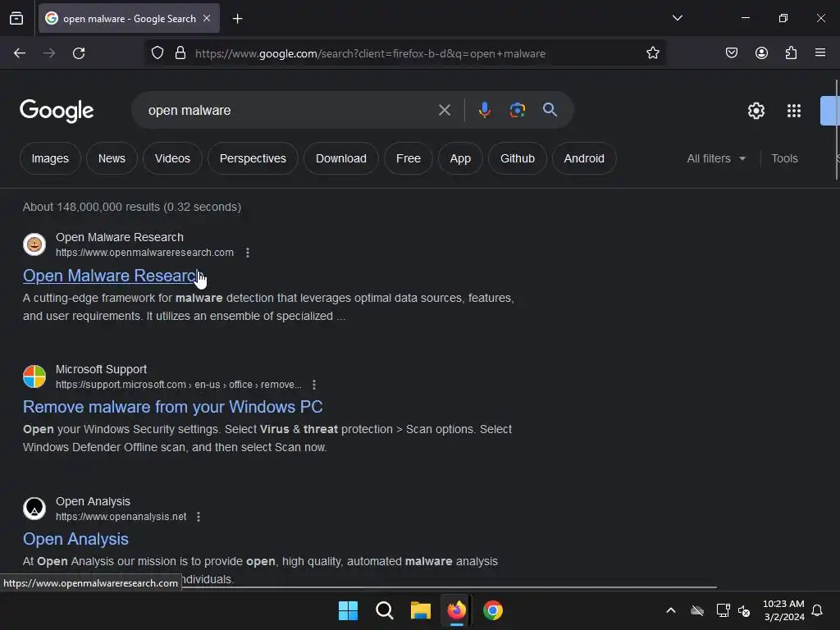
Task: View site security padlock details
Action: 180,53
